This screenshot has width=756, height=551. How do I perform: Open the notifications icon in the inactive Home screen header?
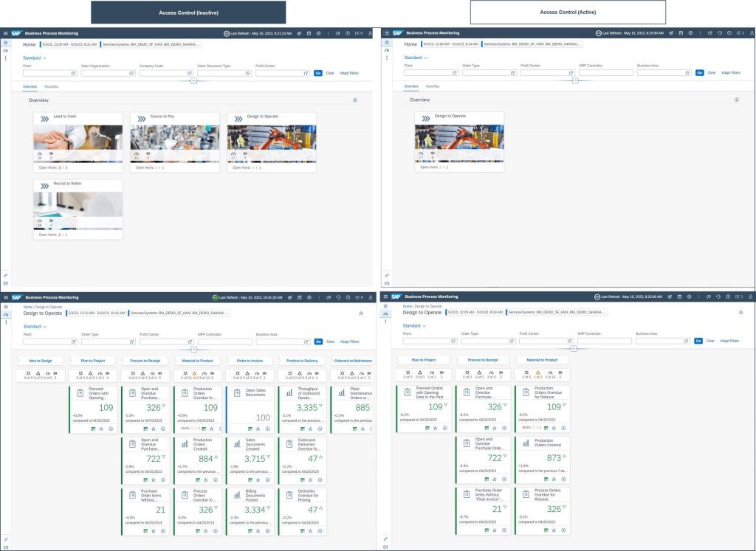coord(359,33)
